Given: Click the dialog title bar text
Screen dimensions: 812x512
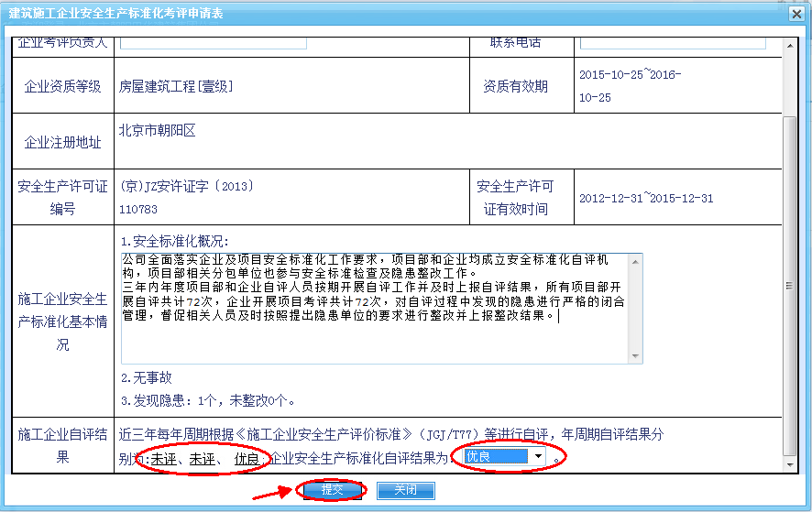Looking at the screenshot, I should (115, 14).
